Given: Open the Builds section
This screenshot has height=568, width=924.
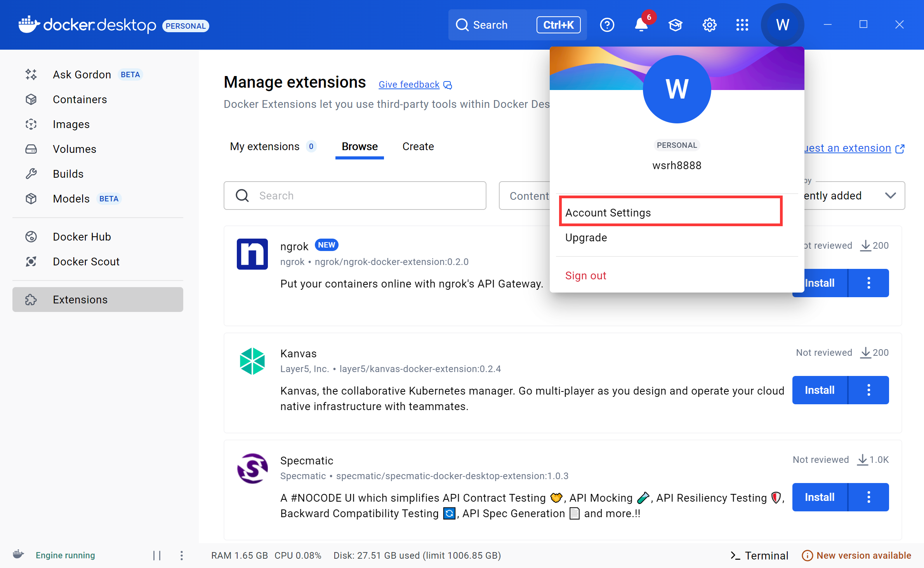Looking at the screenshot, I should (x=68, y=173).
